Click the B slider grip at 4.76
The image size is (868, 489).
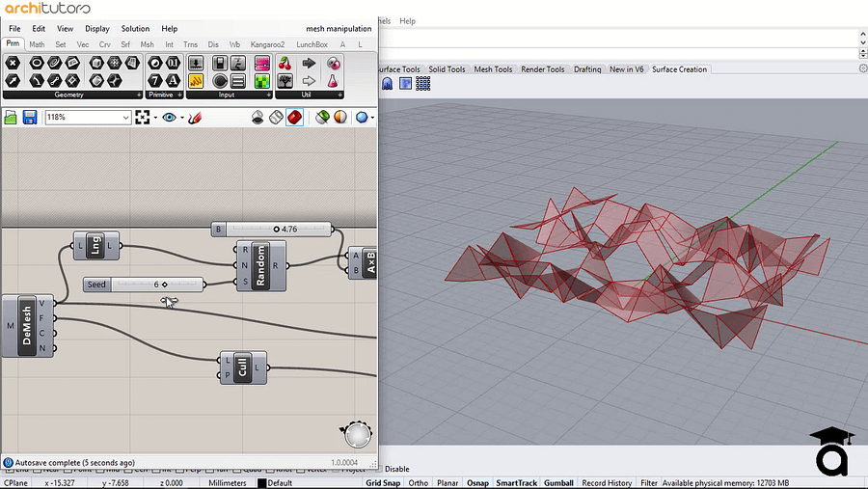pyautogui.click(x=276, y=230)
